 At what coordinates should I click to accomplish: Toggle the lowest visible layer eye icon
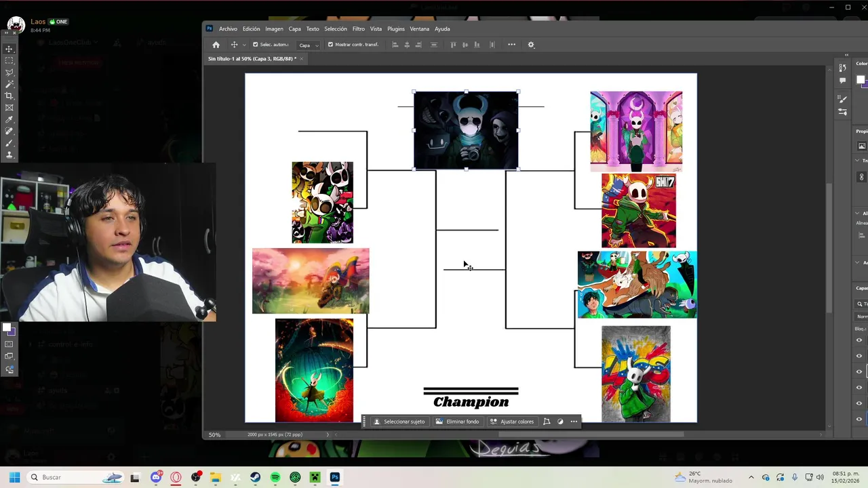859,419
